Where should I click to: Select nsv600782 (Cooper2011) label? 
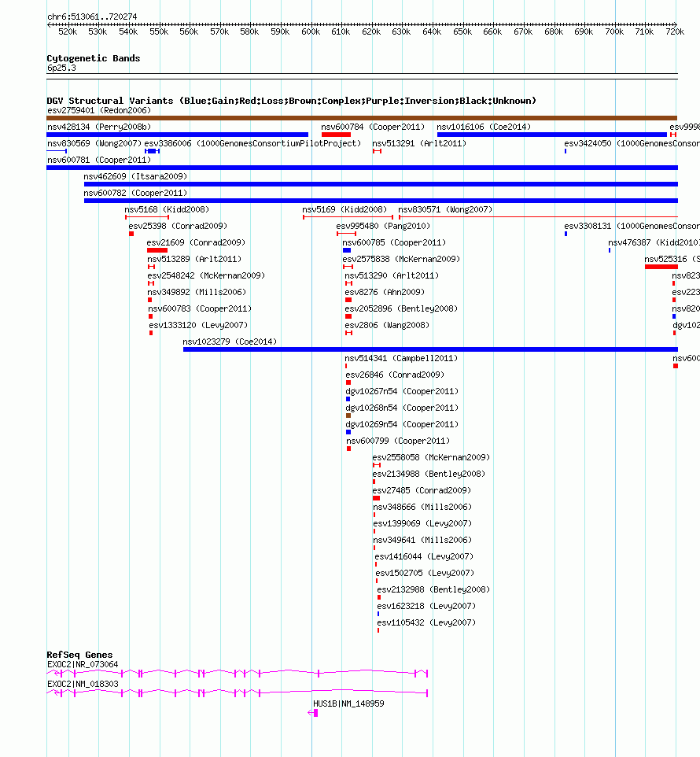pyautogui.click(x=135, y=193)
